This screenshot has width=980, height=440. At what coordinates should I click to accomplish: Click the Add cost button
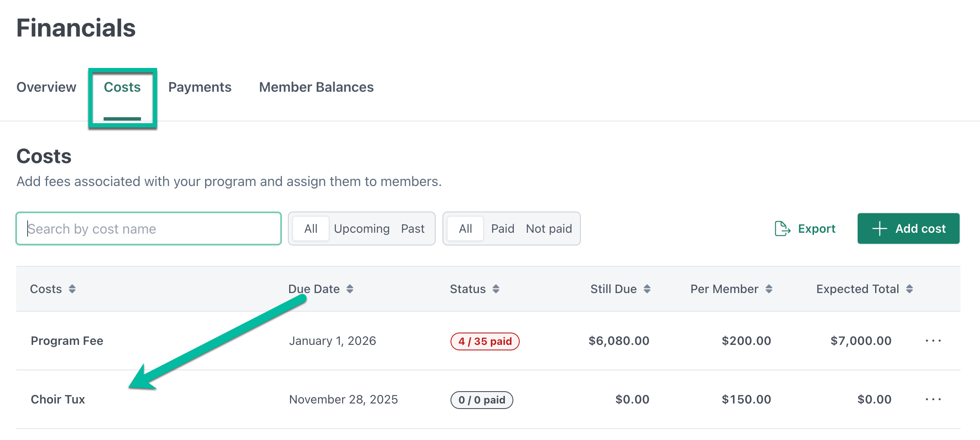pos(909,229)
